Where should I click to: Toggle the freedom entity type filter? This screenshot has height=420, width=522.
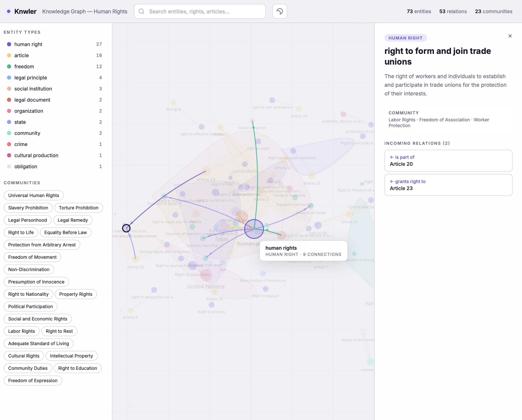[x=24, y=66]
